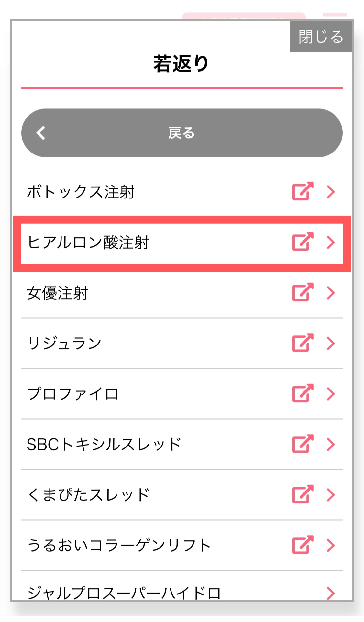Screen dimensions: 364x622
Task: Choose the くまぴたスレッド menu entry
Action: point(88,495)
